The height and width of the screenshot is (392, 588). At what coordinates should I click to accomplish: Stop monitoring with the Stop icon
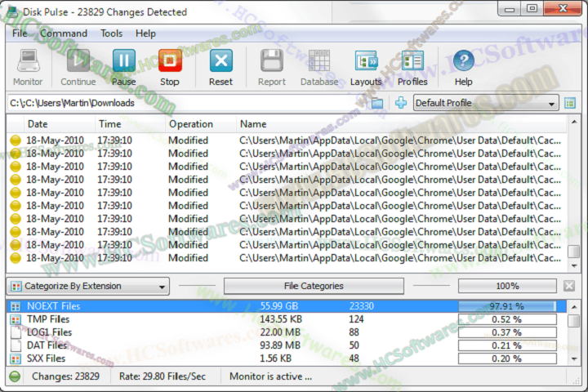(x=170, y=60)
